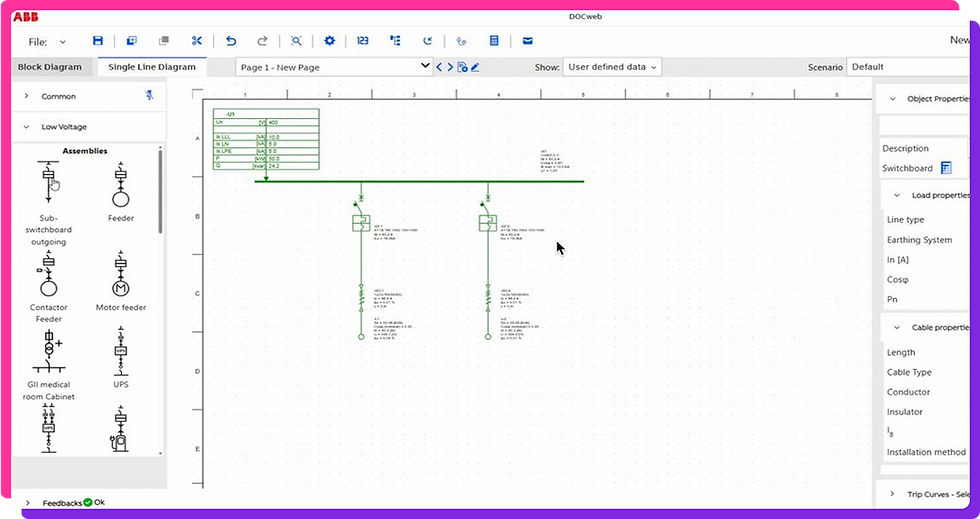This screenshot has height=519, width=980.
Task: Click the Line type property label
Action: [905, 219]
